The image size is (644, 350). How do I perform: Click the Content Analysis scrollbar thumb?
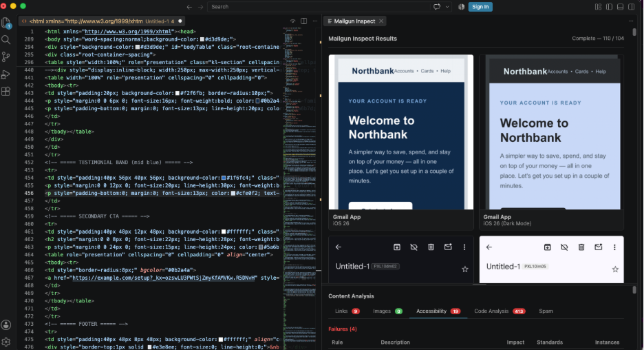point(634,290)
